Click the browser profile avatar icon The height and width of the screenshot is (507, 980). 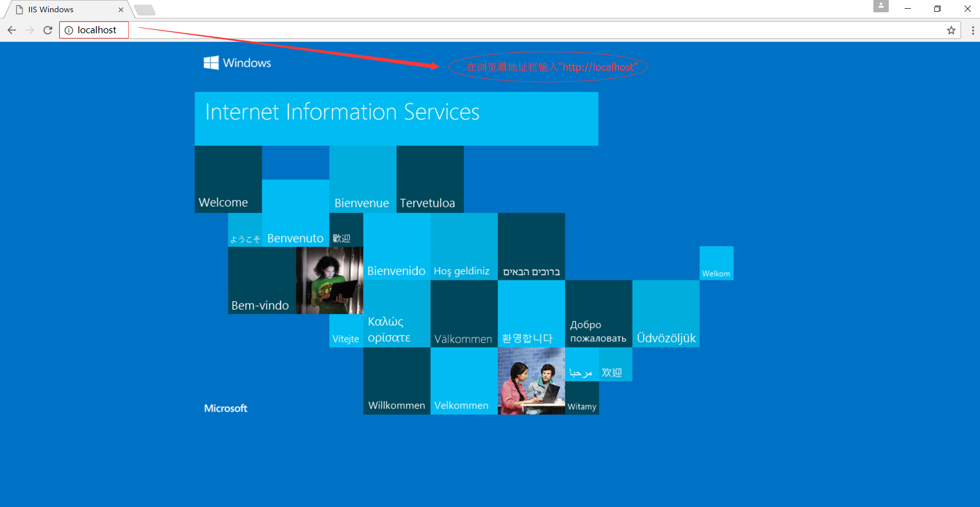point(881,6)
